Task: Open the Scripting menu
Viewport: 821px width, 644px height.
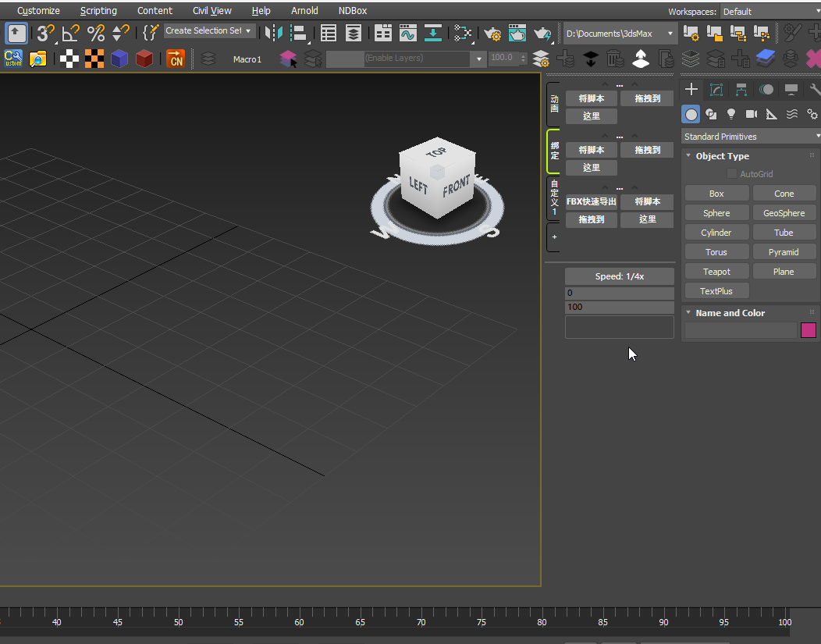Action: pyautogui.click(x=98, y=10)
